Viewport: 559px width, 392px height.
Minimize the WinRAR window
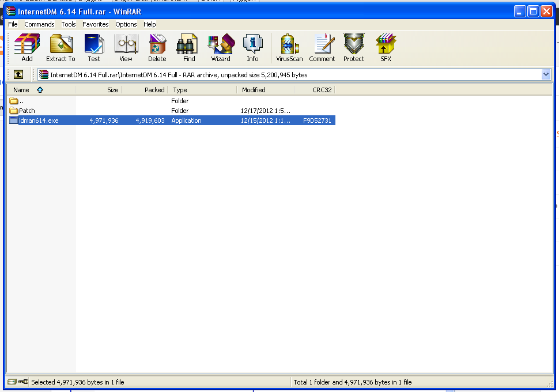pos(519,12)
